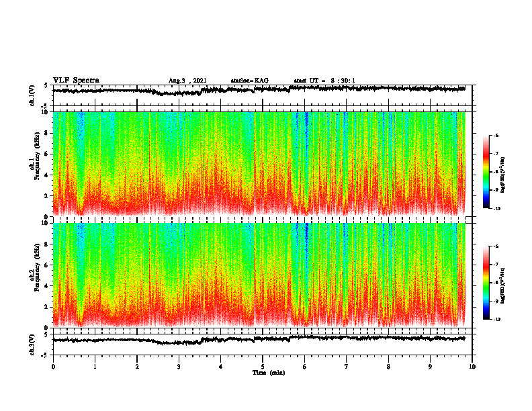532x411 pixels.
Task: Click -10 label on ch.1 color bar
Action: coord(496,208)
